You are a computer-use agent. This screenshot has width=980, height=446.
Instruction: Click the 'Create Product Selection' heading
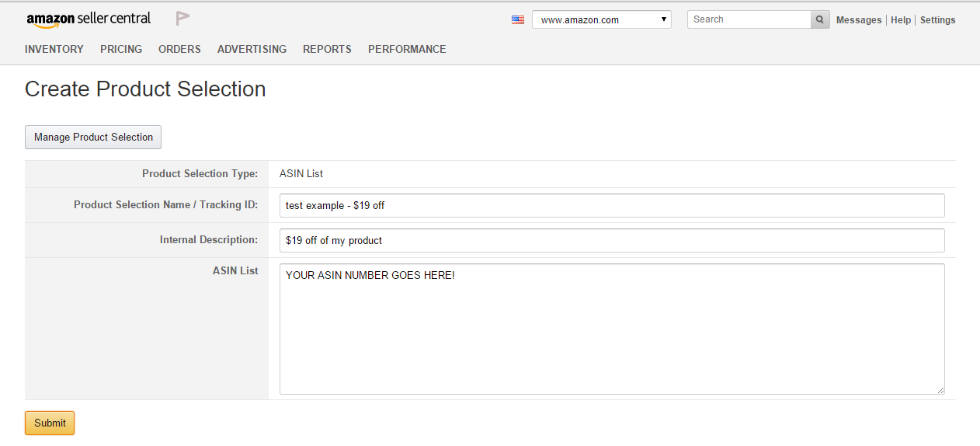pos(145,89)
